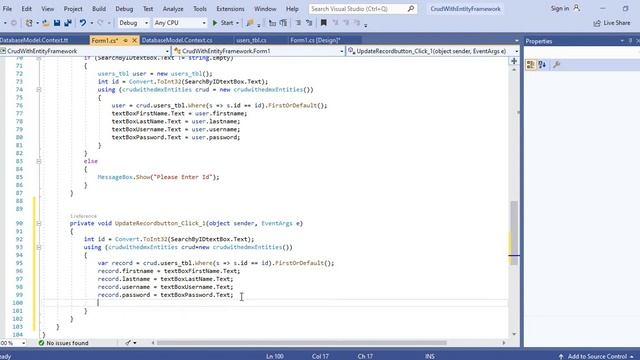This screenshot has width=640, height=360.
Task: Open the Build menu
Action: [x=99, y=9]
